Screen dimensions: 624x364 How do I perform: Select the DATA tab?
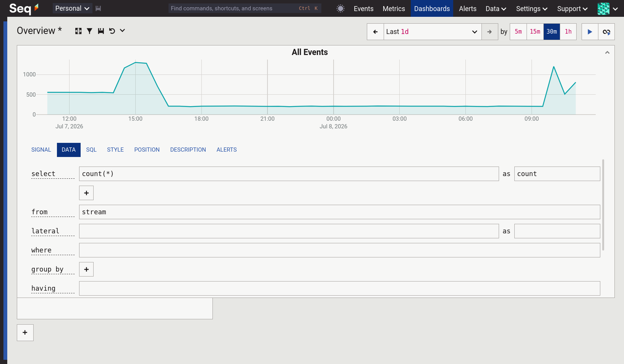tap(69, 150)
